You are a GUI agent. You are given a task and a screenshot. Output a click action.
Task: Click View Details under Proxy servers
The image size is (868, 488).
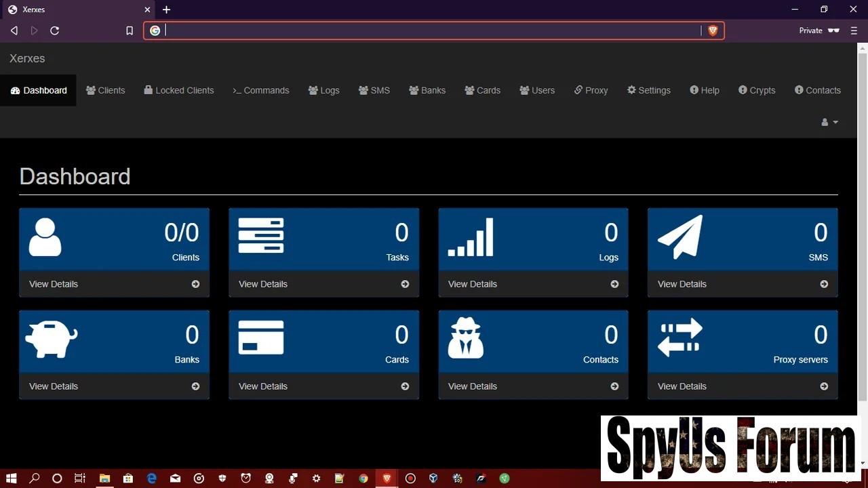[682, 386]
